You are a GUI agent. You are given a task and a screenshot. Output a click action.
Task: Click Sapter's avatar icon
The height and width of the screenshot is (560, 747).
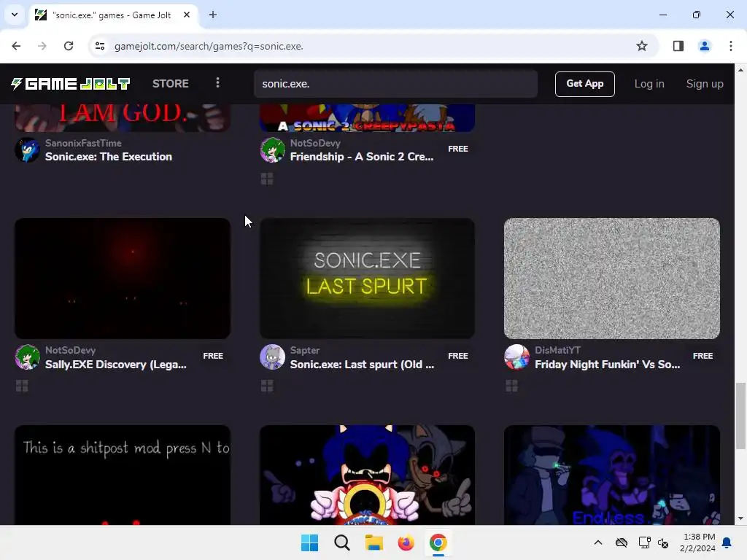(x=273, y=357)
